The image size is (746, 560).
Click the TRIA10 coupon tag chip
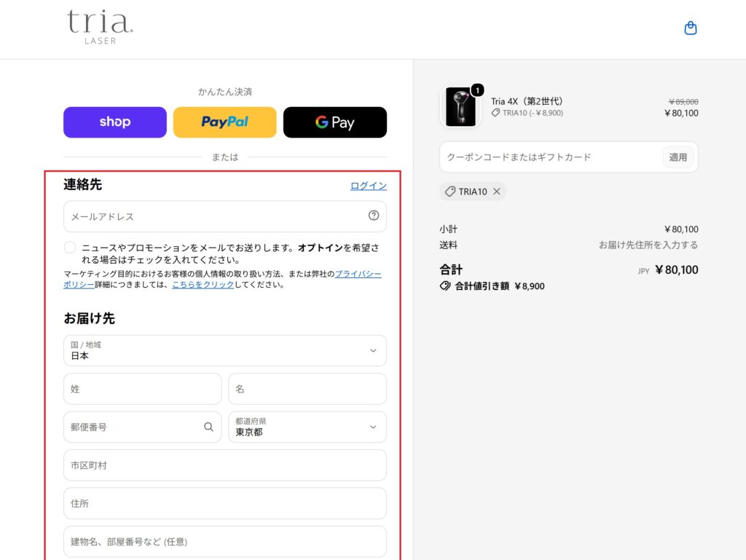pos(472,192)
